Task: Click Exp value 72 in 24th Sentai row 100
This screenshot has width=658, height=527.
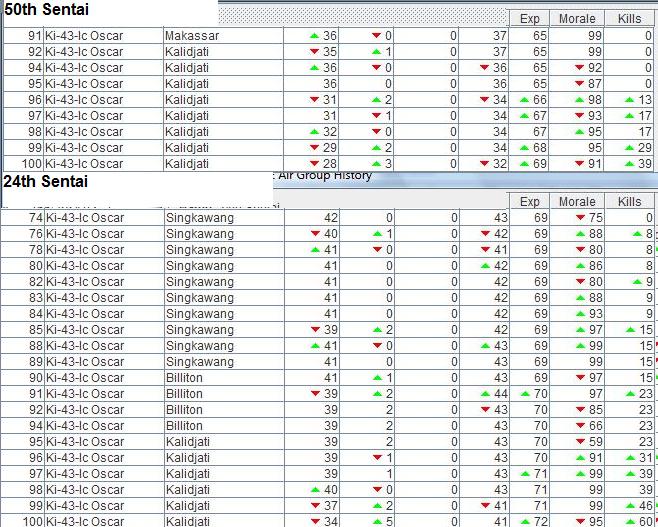Action: coord(540,522)
